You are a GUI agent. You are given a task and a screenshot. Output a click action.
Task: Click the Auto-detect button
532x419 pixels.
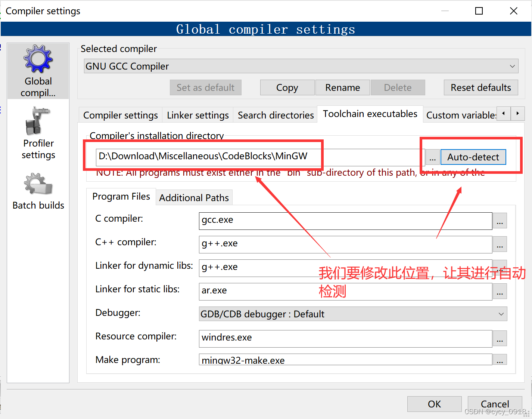pos(473,157)
